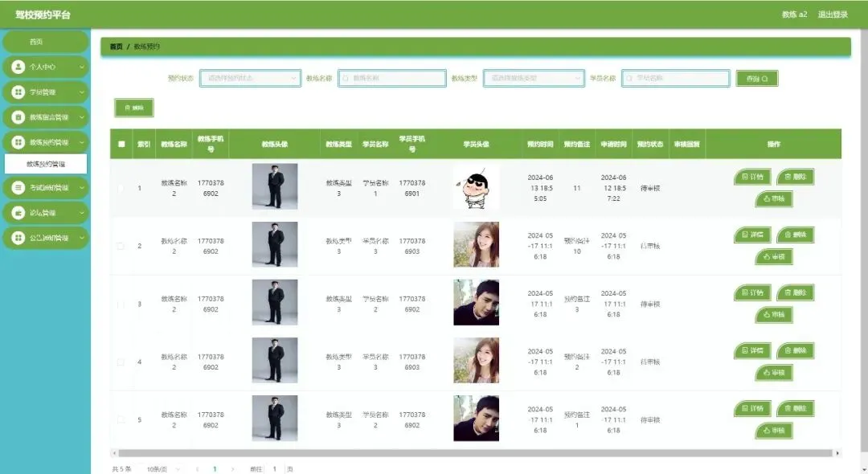Click the next page arrow in pagination

232,469
